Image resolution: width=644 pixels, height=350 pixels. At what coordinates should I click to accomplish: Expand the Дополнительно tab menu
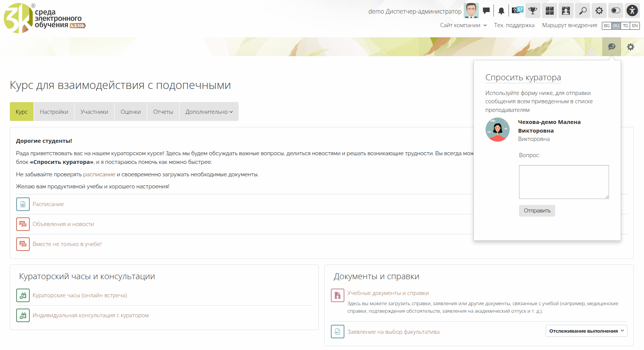[209, 112]
